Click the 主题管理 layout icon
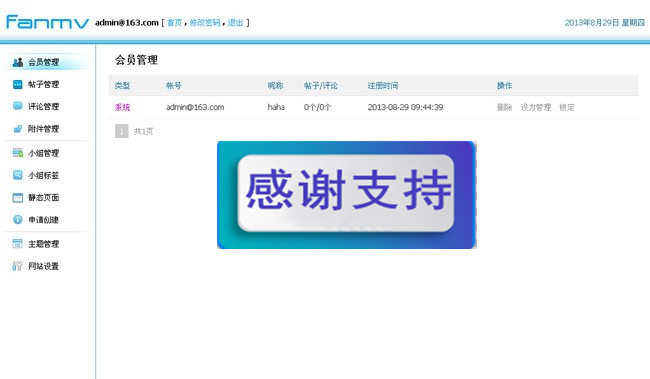 tap(17, 244)
